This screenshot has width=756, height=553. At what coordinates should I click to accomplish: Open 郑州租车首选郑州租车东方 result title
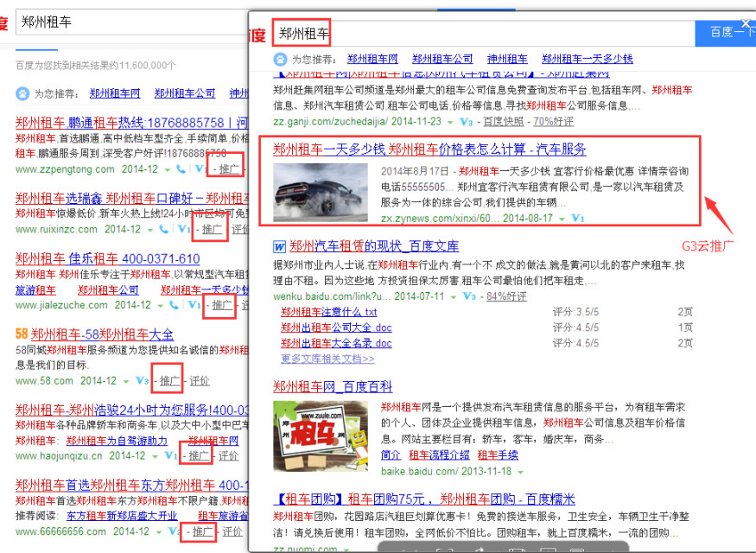coord(131,485)
